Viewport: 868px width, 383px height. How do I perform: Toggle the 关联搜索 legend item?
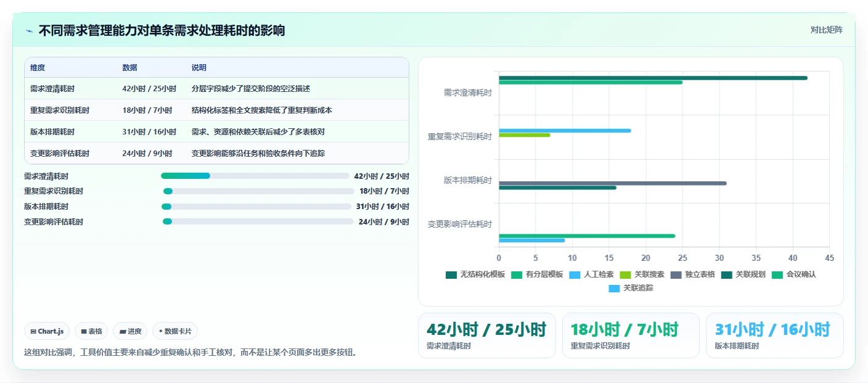pyautogui.click(x=642, y=274)
